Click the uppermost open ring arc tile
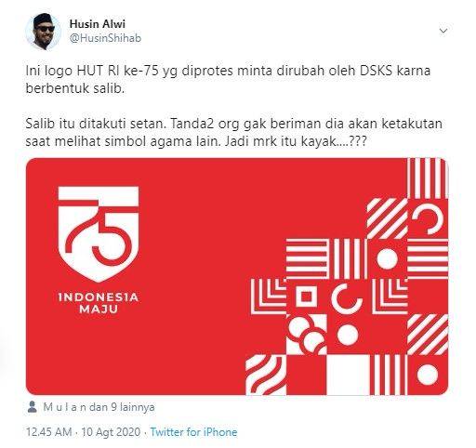Screen dimensions: 476x448 click(x=428, y=218)
